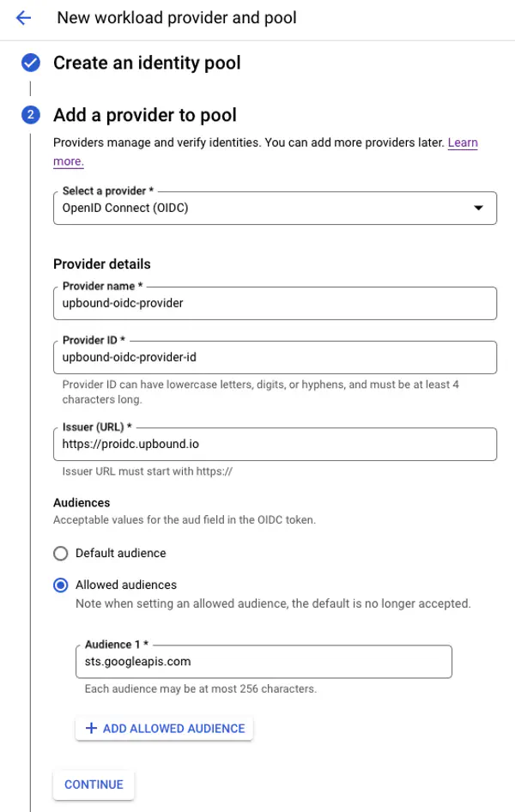The height and width of the screenshot is (812, 515).
Task: Open the Select a provider dropdown
Action: [275, 208]
